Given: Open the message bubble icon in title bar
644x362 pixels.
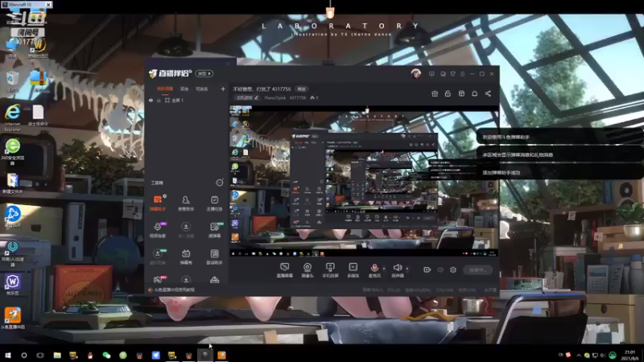Looking at the screenshot, I should 431,74.
